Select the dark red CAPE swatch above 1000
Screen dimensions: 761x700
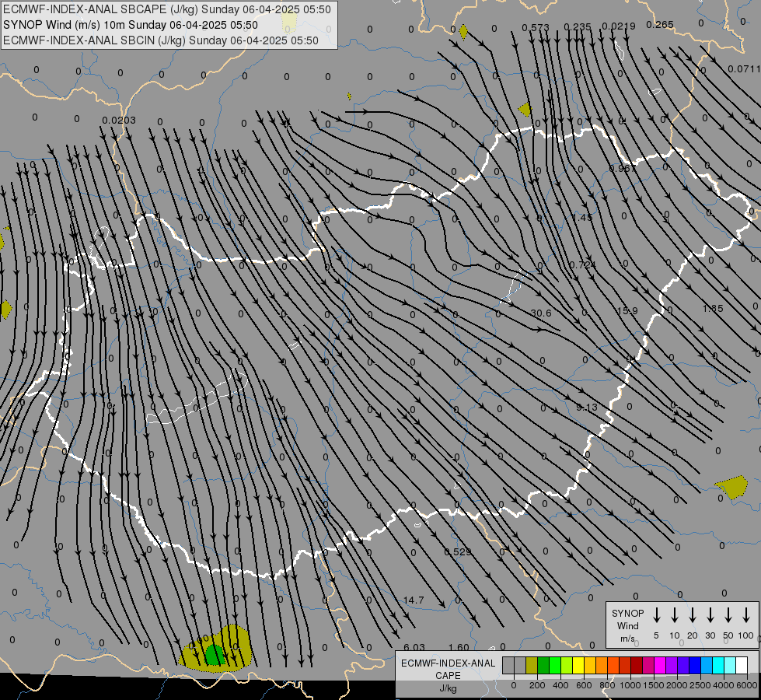tap(637, 666)
